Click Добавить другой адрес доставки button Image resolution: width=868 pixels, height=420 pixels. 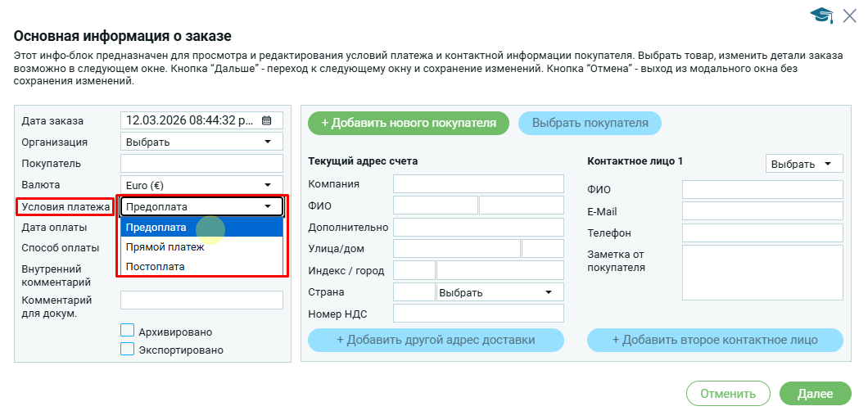(436, 340)
